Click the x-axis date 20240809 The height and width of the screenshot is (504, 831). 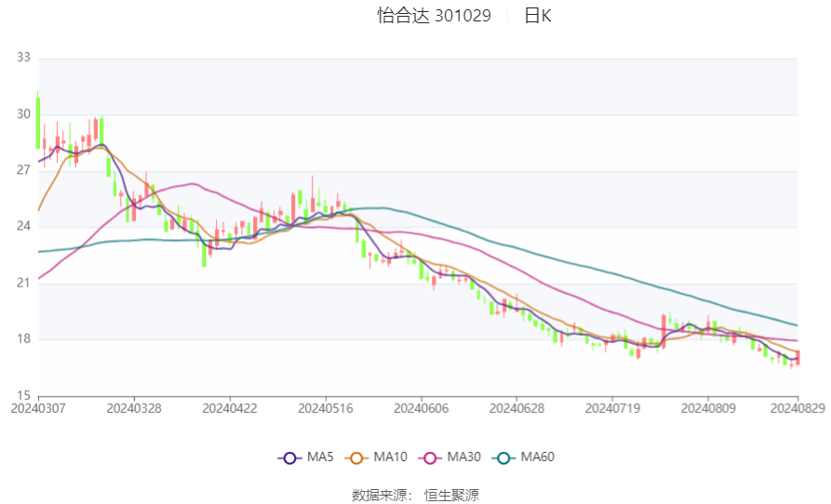[708, 409]
